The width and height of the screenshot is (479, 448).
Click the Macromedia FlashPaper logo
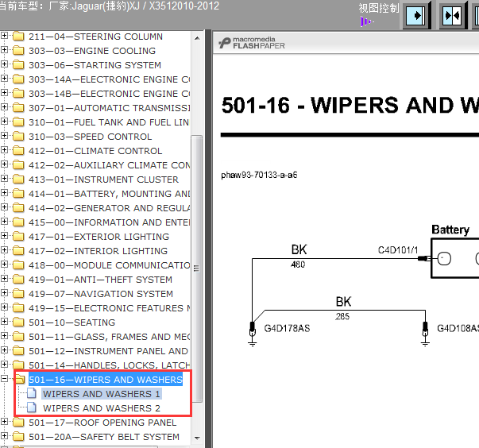coord(252,43)
